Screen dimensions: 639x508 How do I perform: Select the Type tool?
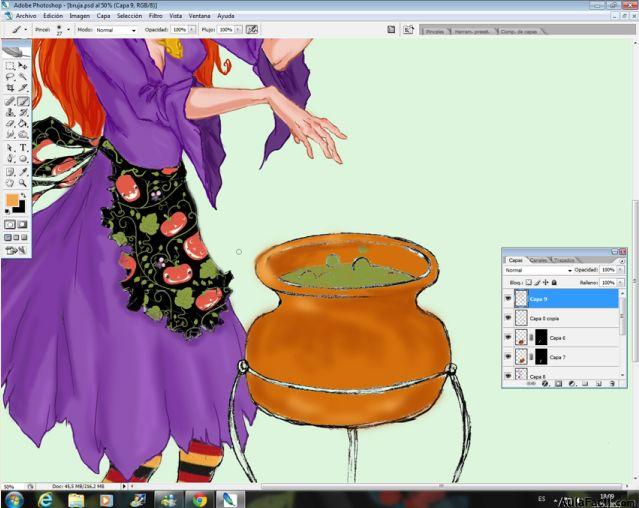(23, 147)
